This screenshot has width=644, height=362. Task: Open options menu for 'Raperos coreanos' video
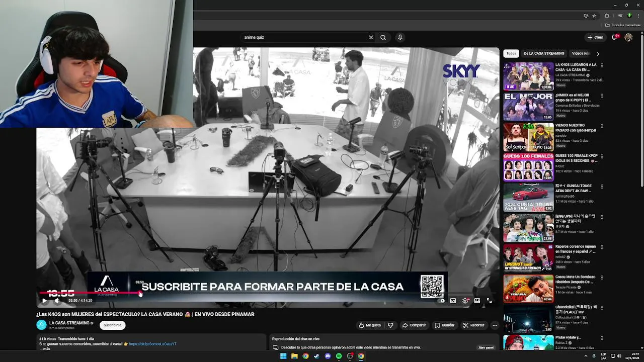pos(602,247)
